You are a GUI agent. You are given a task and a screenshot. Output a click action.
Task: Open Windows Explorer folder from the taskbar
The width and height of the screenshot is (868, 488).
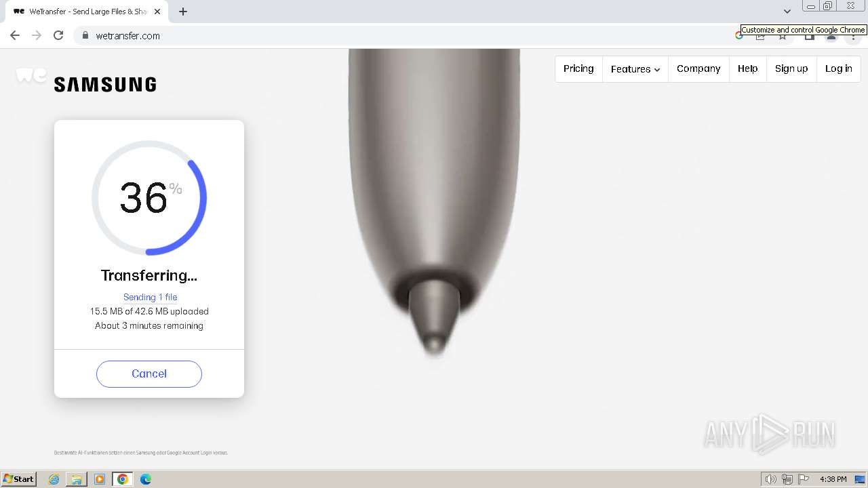77,479
